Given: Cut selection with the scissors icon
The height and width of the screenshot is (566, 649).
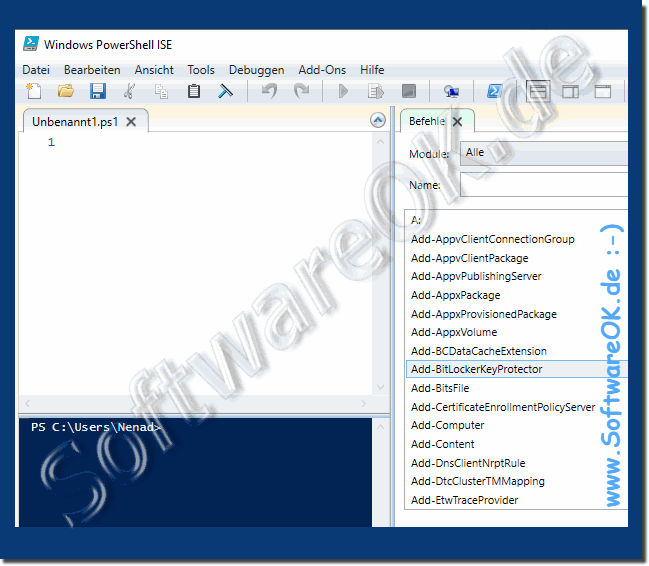Looking at the screenshot, I should click(x=130, y=91).
